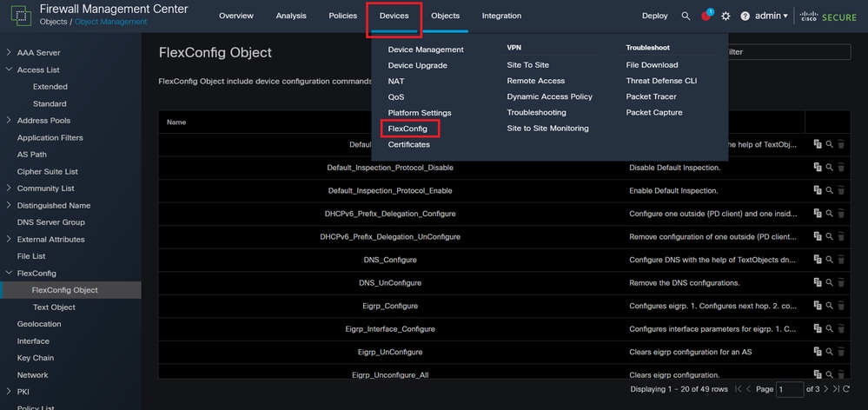868x410 pixels.
Task: Copy the DNS_Configure object
Action: (817, 260)
